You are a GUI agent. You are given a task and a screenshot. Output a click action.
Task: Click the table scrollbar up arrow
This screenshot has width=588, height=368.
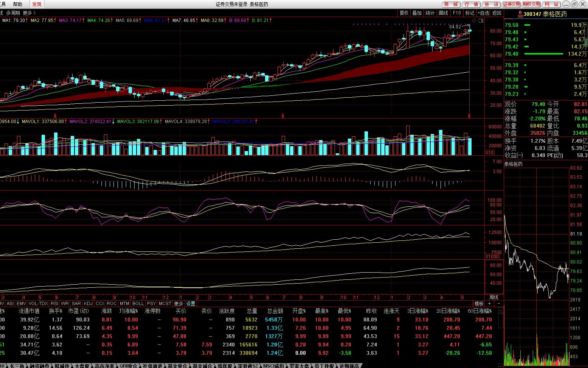[501, 310]
